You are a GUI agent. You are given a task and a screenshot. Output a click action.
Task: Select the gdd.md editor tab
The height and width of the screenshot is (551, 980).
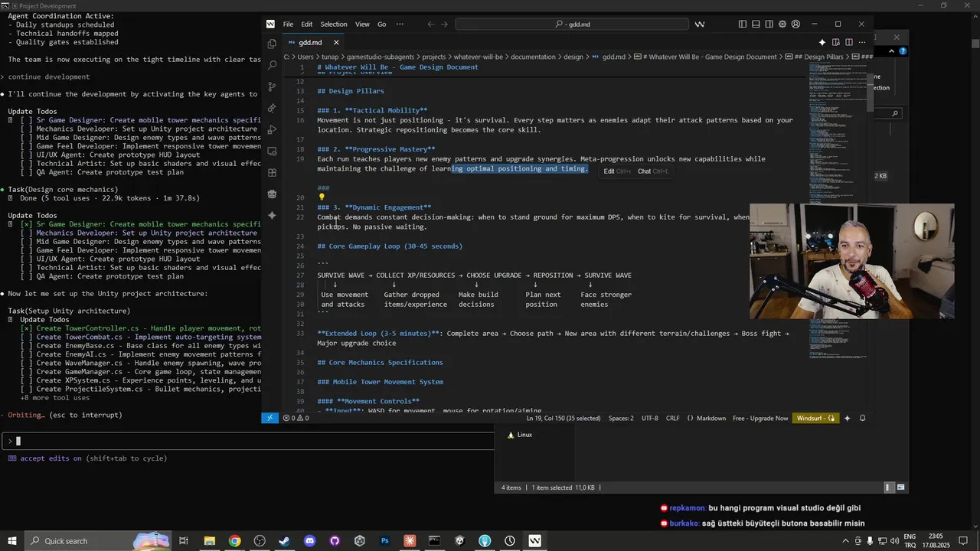point(312,42)
